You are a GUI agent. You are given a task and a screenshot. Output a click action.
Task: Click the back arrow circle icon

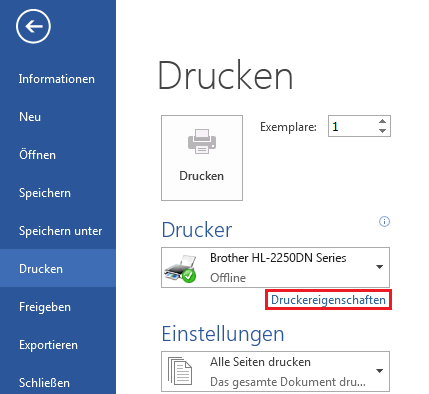33,26
